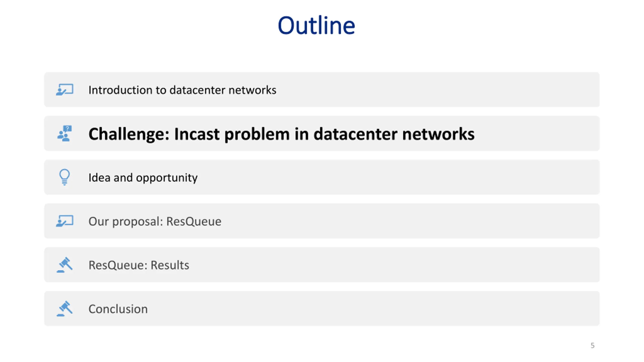Screen dimensions: 644x362
Task: Click the slide number 5
Action: [x=592, y=345]
